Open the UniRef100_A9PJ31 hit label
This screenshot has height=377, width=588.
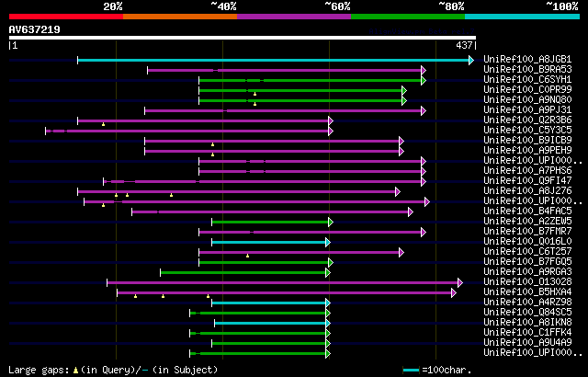(527, 110)
